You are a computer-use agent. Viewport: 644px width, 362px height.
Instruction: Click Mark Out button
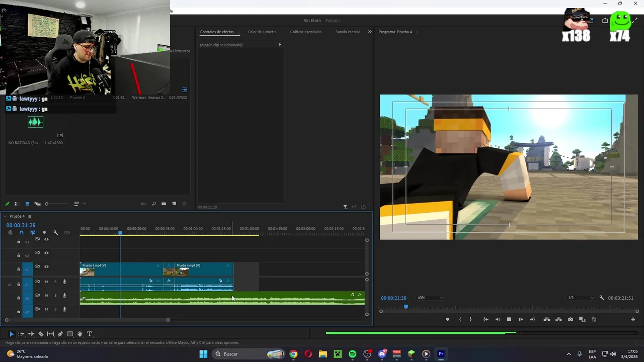pos(470,319)
